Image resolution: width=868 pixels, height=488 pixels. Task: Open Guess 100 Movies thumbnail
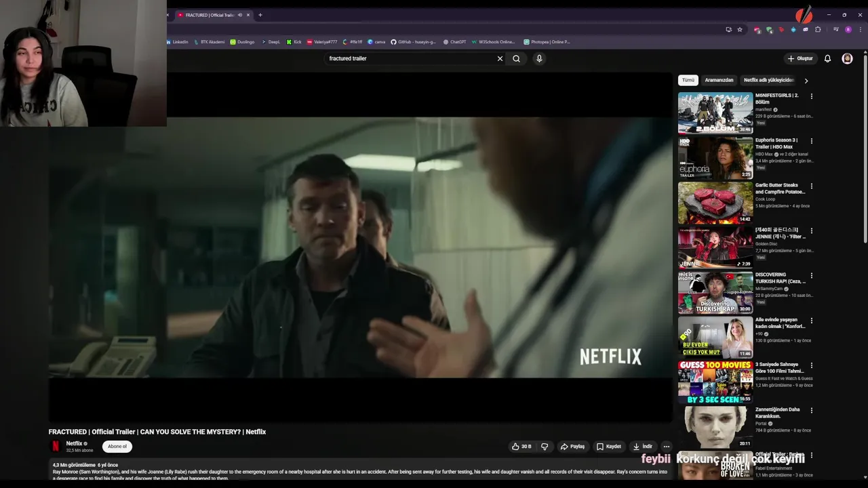[715, 382]
